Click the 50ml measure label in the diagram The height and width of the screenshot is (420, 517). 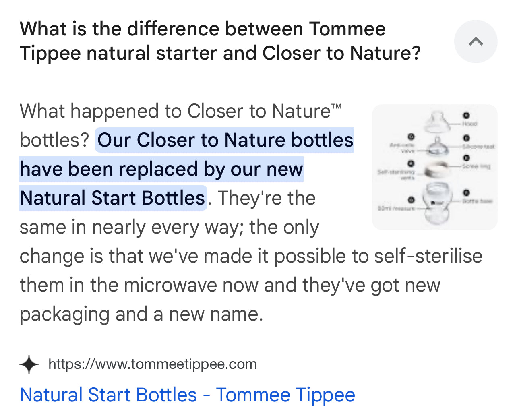click(x=395, y=208)
